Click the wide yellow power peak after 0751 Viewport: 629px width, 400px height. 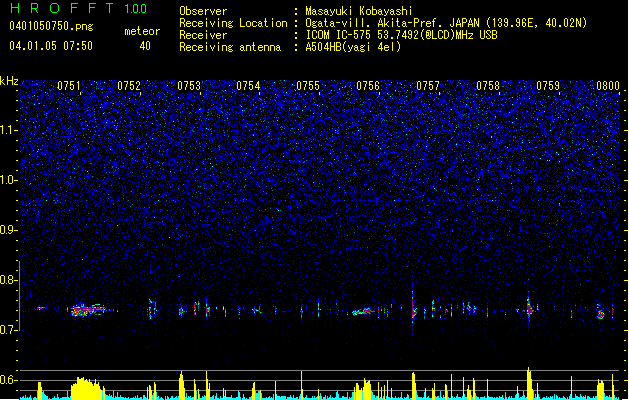[x=87, y=388]
